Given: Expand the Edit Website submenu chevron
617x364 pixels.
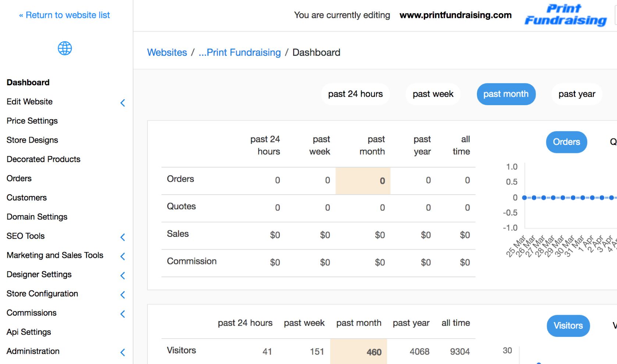Looking at the screenshot, I should 123,103.
